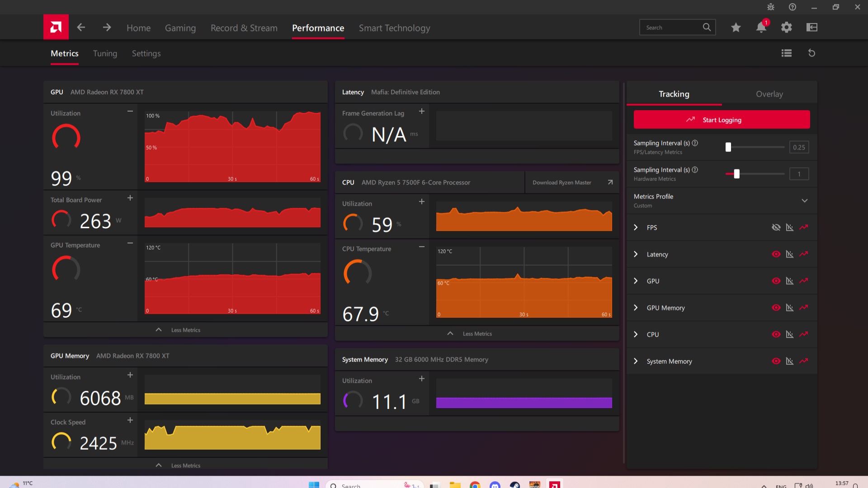Click the bug report icon
Viewport: 868px width, 488px height.
pyautogui.click(x=771, y=7)
